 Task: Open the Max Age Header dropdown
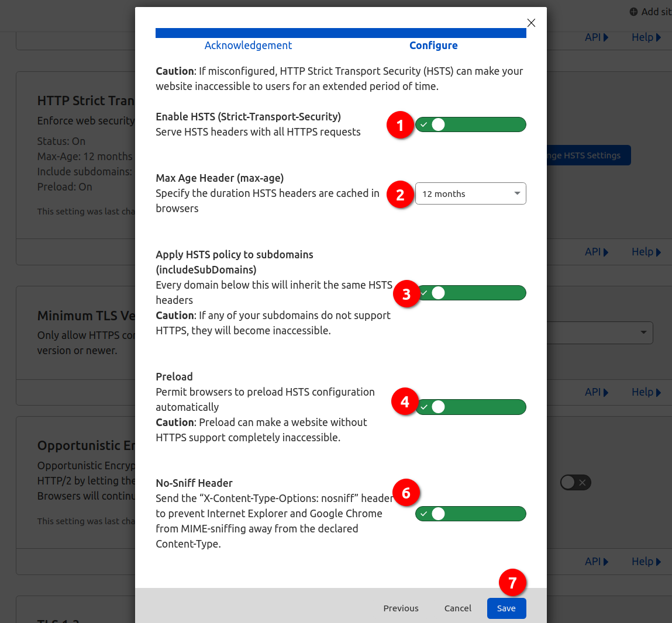coord(470,193)
